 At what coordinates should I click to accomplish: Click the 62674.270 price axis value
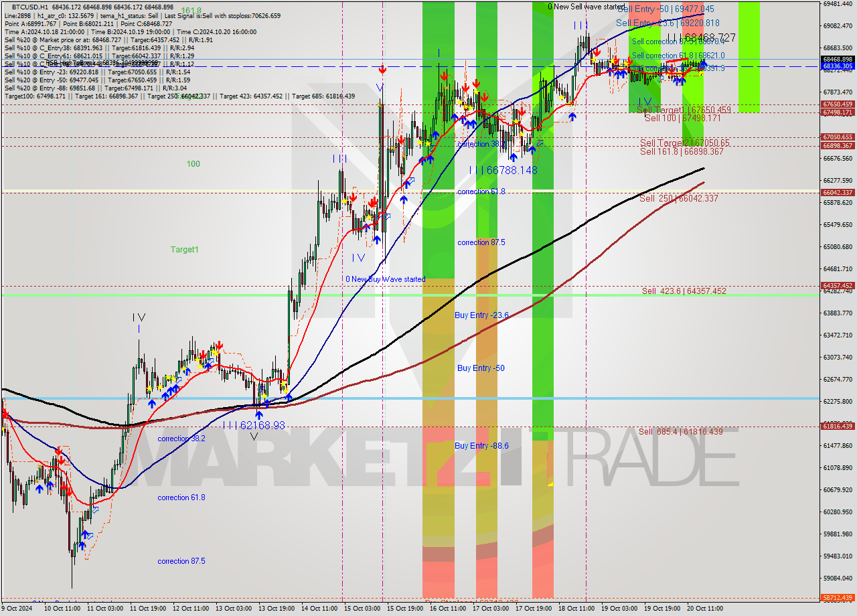[837, 380]
